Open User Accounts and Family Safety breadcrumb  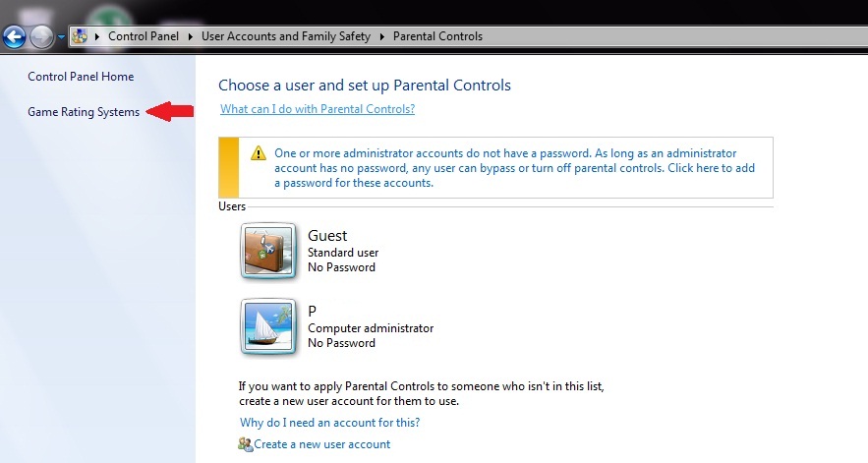click(x=286, y=36)
